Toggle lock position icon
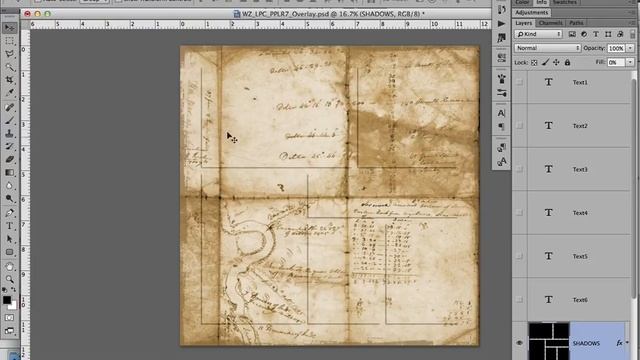This screenshot has height=360, width=640. click(556, 62)
